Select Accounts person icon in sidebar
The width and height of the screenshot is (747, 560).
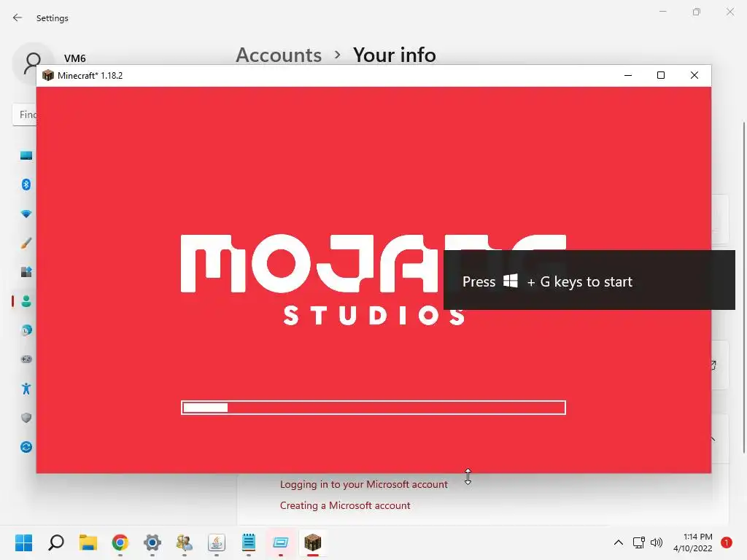[26, 301]
